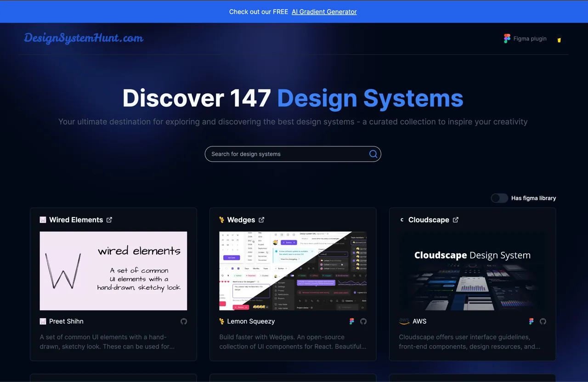Open the Cloudscape card title

429,220
